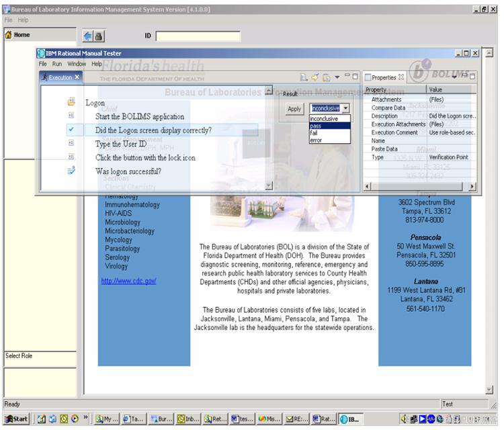Screen dimensions: 504x430
Task: Click the step icon beside Type the User ID
Action: (71, 143)
